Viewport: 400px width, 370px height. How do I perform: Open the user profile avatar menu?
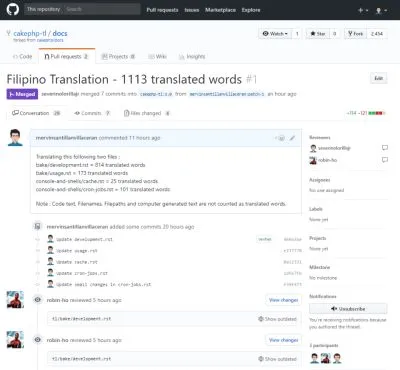pyautogui.click(x=381, y=10)
